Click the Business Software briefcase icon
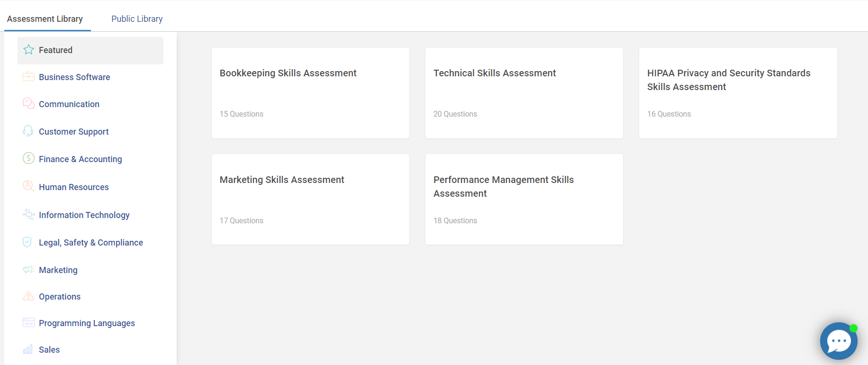This screenshot has height=365, width=868. point(28,77)
